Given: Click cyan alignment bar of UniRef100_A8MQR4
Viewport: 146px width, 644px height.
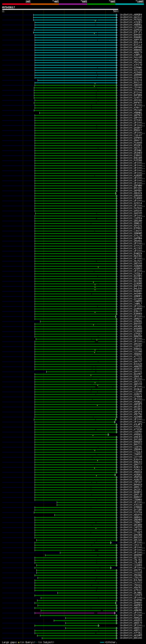Looking at the screenshot, I should click(75, 15).
